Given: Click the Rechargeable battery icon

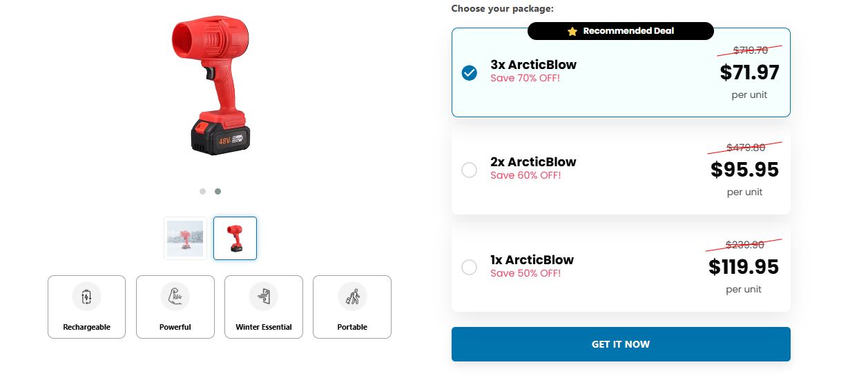Looking at the screenshot, I should coord(86,297).
